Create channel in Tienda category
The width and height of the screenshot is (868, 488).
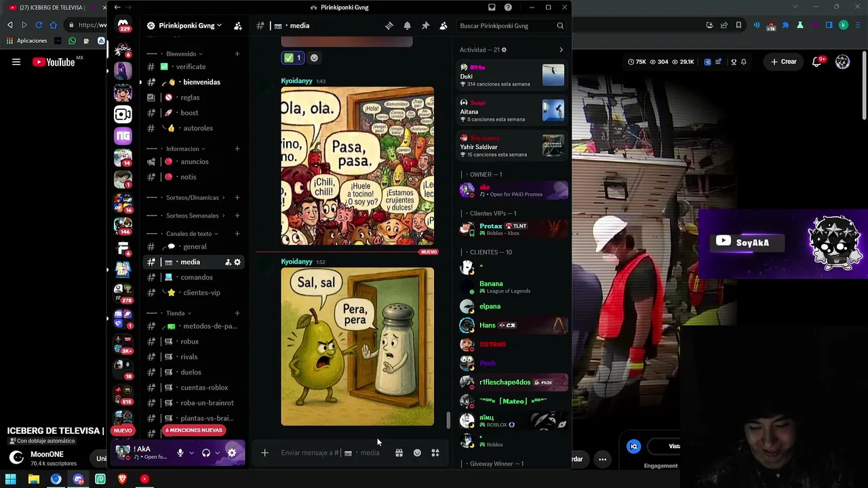click(x=237, y=313)
